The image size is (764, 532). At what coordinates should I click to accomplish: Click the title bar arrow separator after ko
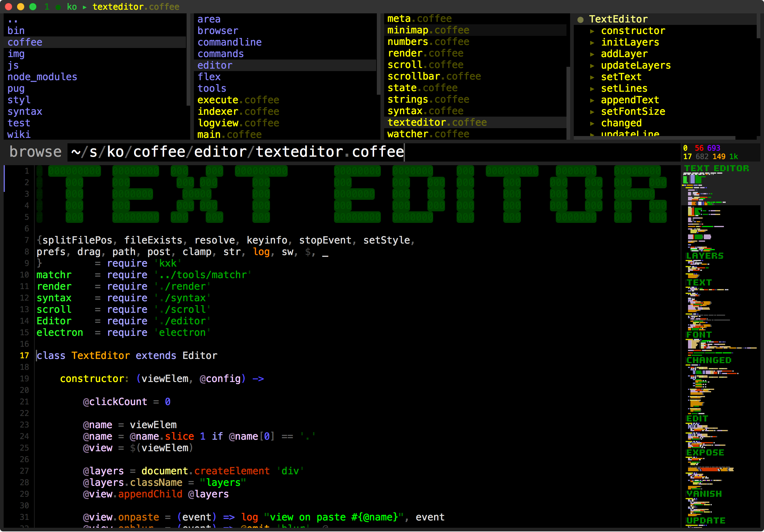(84, 7)
